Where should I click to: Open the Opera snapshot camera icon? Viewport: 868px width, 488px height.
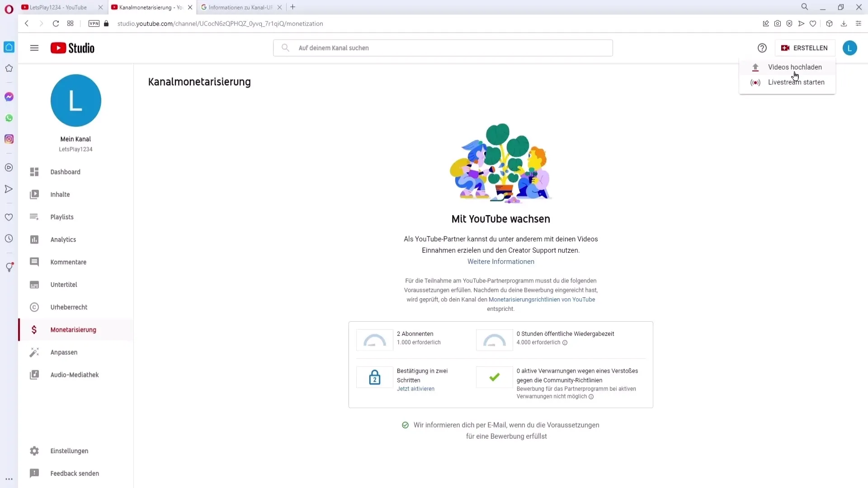[x=778, y=23]
